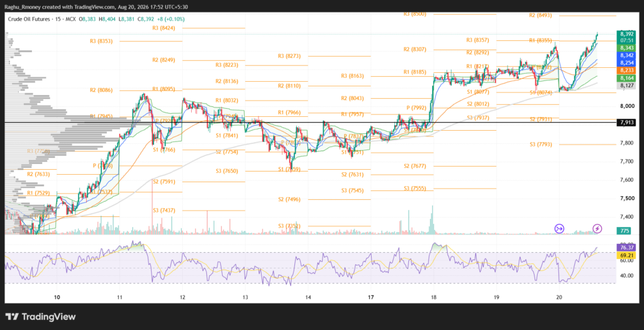This screenshot has height=330, width=644.
Task: Click the orange 8,233 moving average label
Action: coord(626,70)
